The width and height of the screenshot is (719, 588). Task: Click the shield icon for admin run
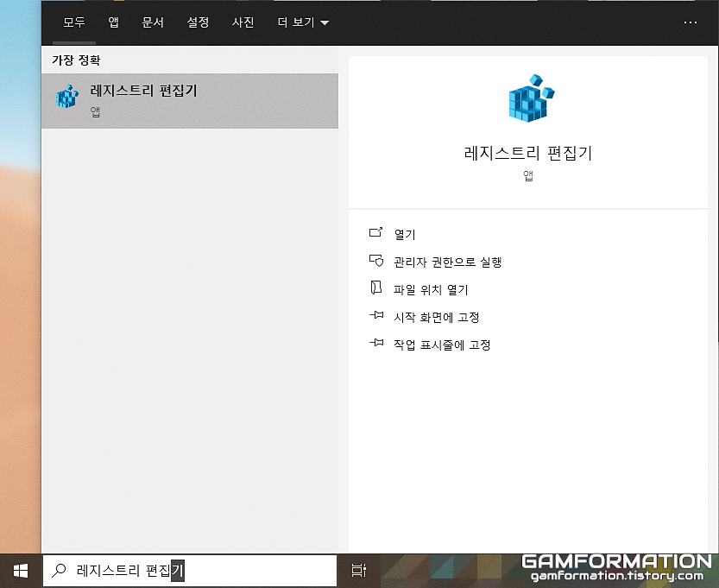coord(376,261)
